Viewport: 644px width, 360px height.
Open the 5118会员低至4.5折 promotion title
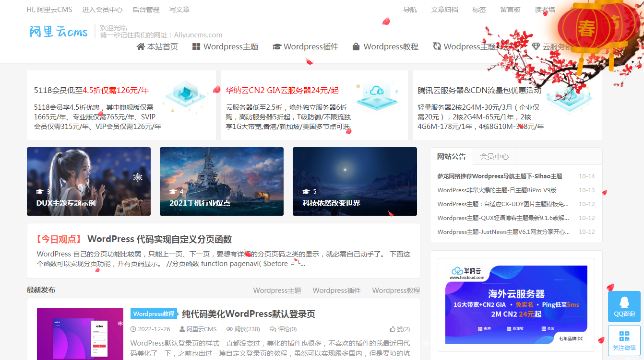click(91, 90)
